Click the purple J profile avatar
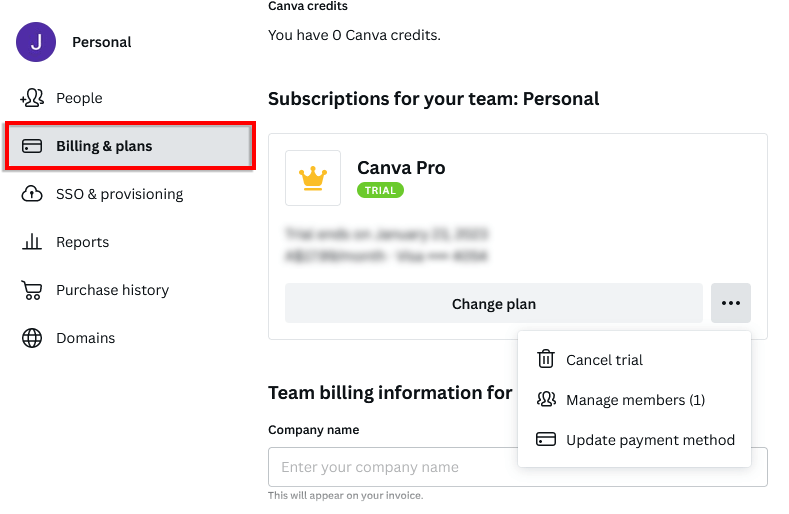The image size is (789, 514). coord(36,42)
